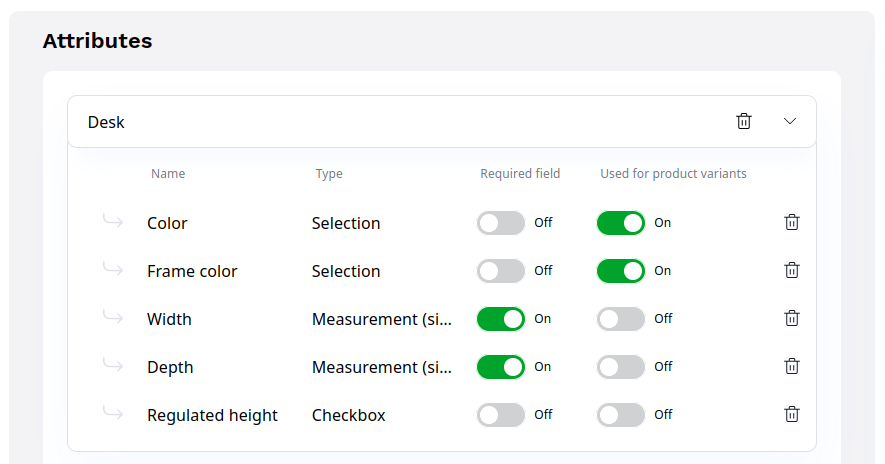Delete the Frame color attribute row
The height and width of the screenshot is (464, 885).
click(x=792, y=270)
